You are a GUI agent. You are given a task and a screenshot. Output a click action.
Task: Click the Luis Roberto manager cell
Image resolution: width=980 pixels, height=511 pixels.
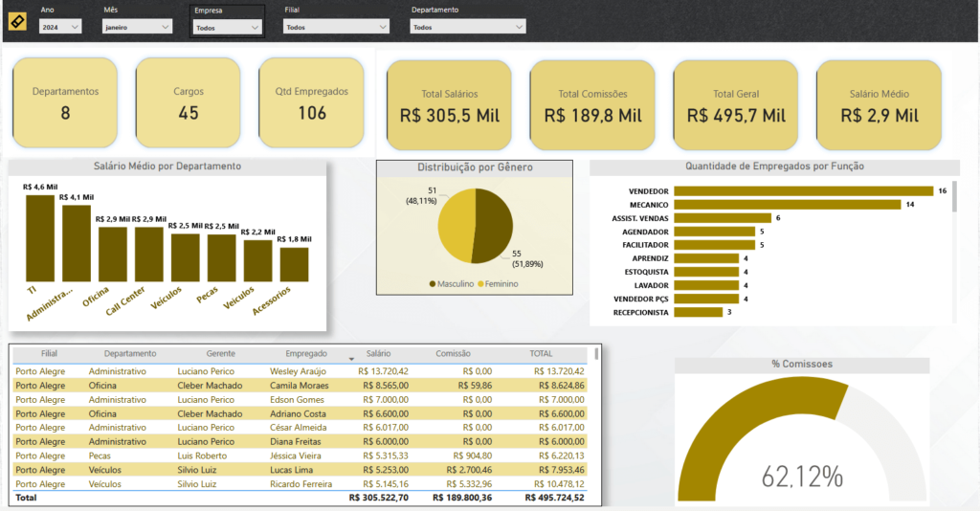[202, 456]
